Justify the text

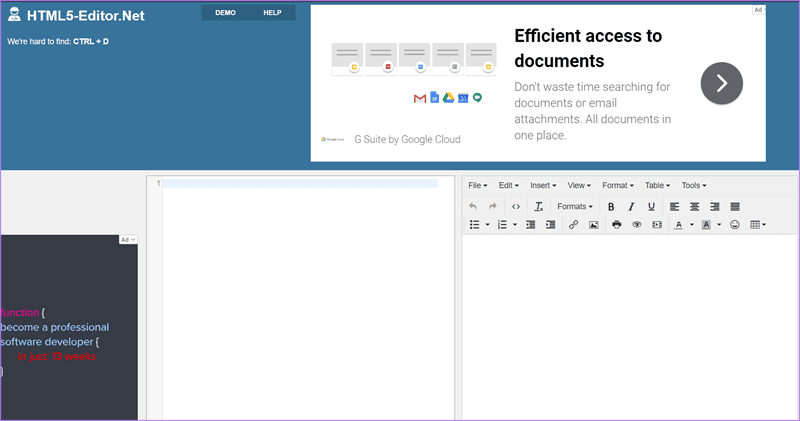(735, 207)
